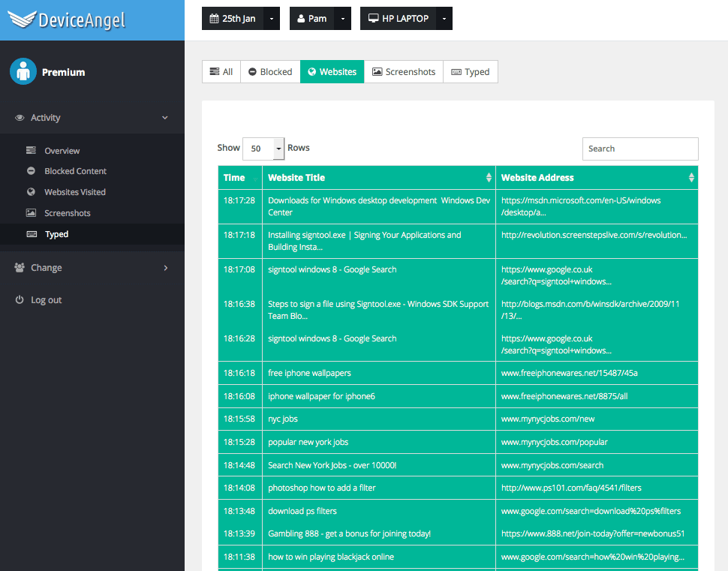Click the 18:17:28 time cell

point(240,206)
